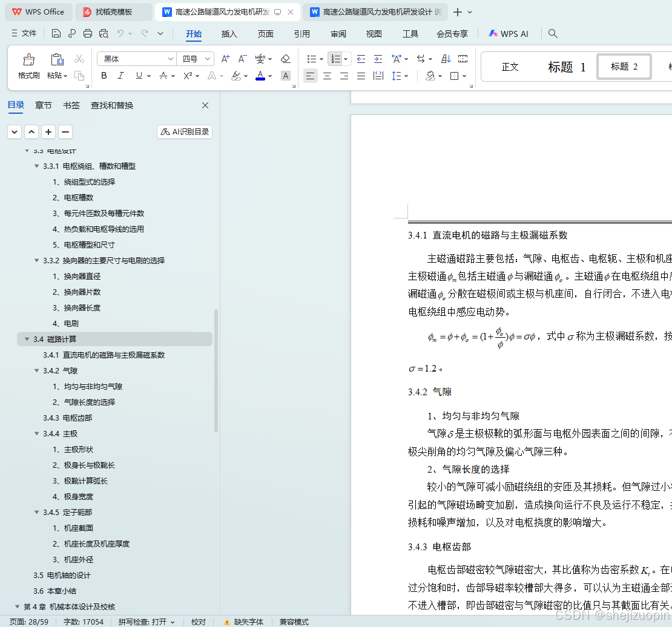This screenshot has height=627, width=672.
Task: Click the Save document icon
Action: click(56, 33)
